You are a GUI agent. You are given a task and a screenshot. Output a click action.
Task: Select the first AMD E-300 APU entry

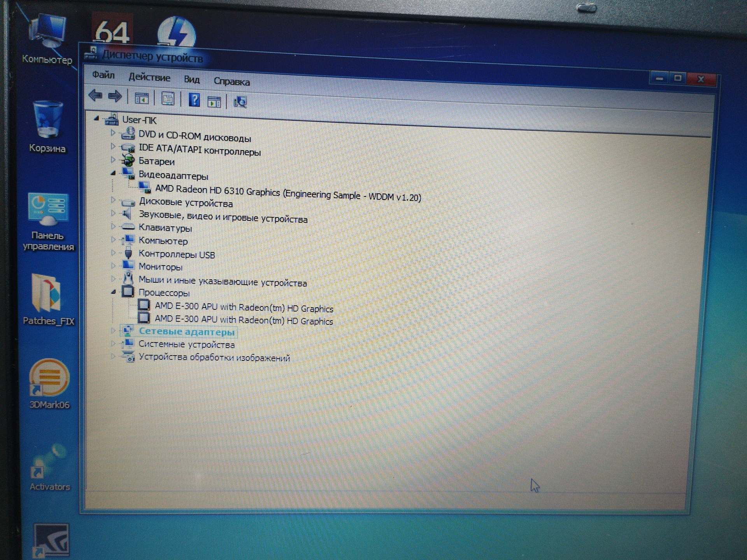[244, 307]
